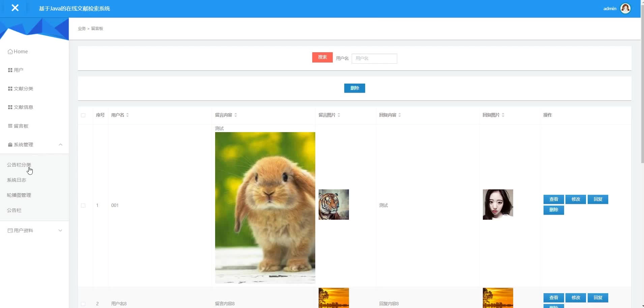
Task: Expand the 用户资料 submenu chevron
Action: (x=60, y=230)
